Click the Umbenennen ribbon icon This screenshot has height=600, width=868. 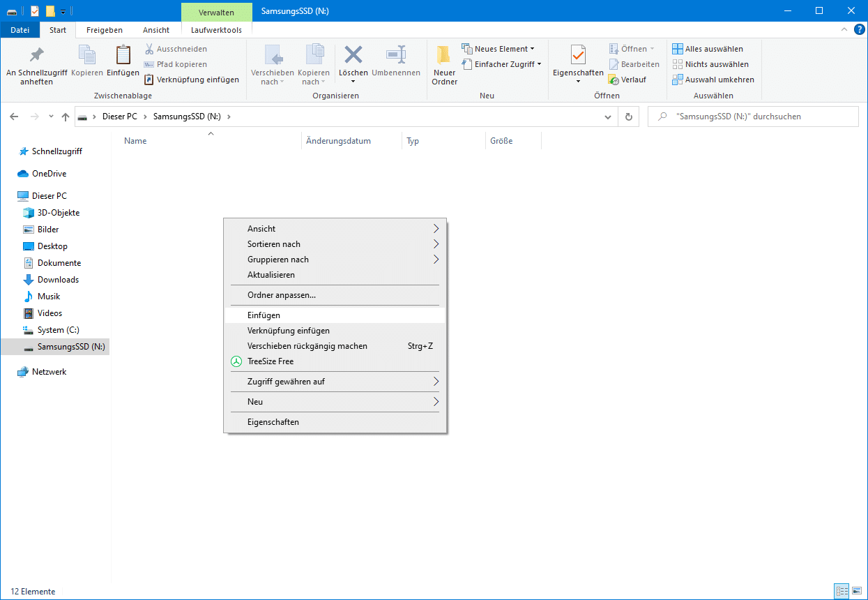[396, 61]
